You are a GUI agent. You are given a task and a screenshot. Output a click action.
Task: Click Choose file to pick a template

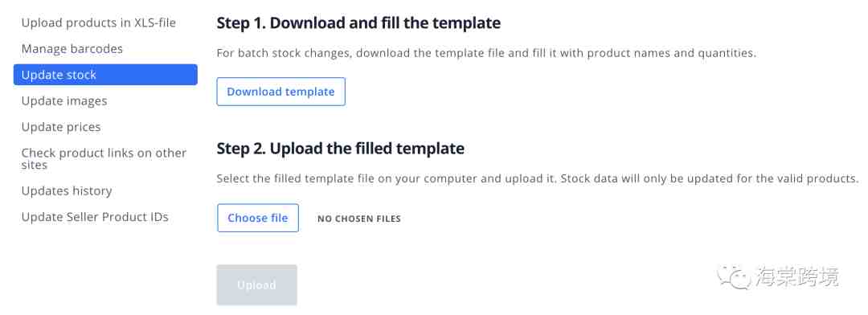(257, 218)
